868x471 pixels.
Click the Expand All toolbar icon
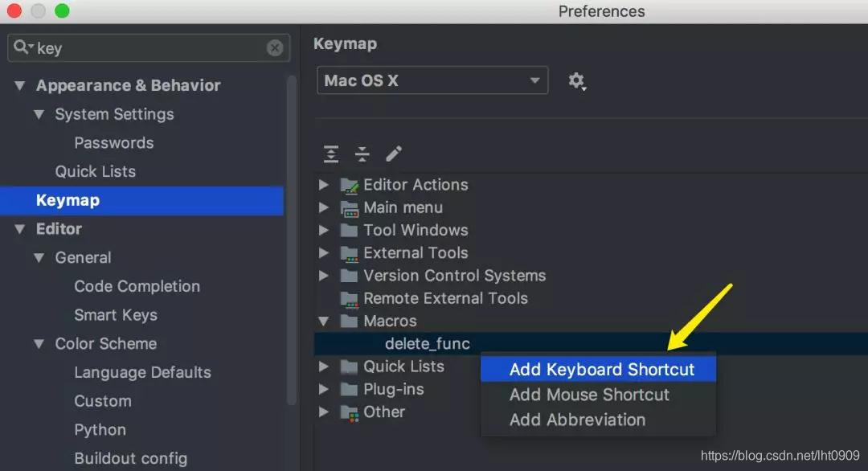(331, 154)
